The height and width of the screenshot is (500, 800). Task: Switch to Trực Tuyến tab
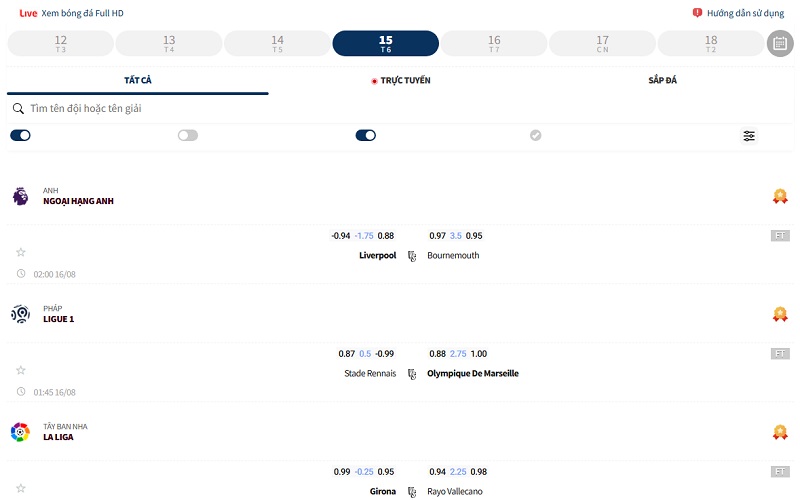pos(401,81)
